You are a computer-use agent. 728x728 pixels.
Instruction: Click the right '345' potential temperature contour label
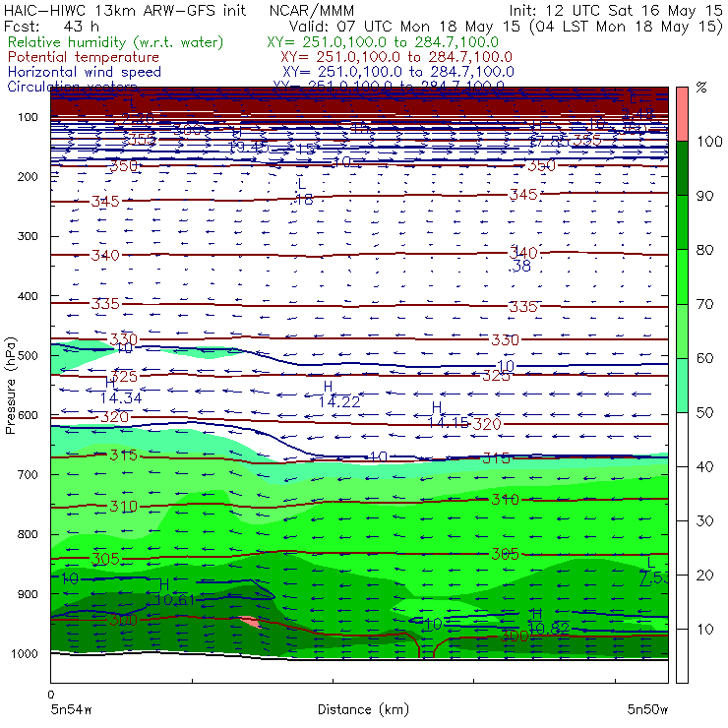tap(523, 195)
